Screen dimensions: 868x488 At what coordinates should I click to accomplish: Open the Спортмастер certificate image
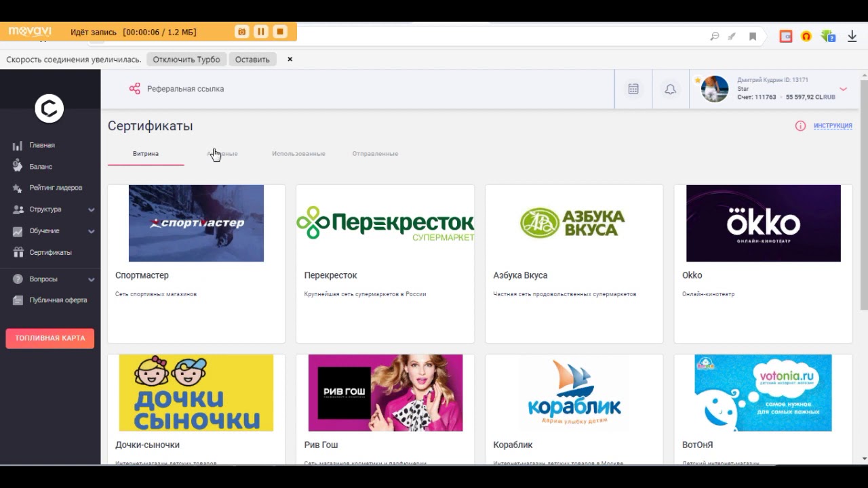196,223
